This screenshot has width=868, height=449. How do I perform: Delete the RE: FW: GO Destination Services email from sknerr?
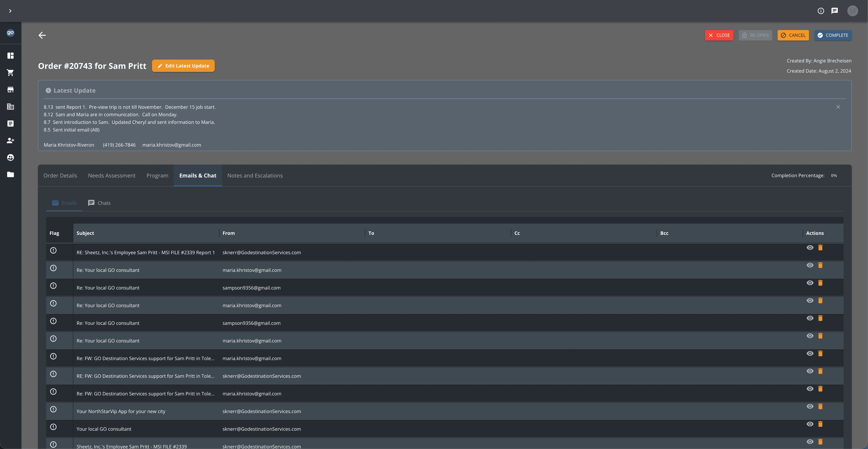click(x=820, y=371)
